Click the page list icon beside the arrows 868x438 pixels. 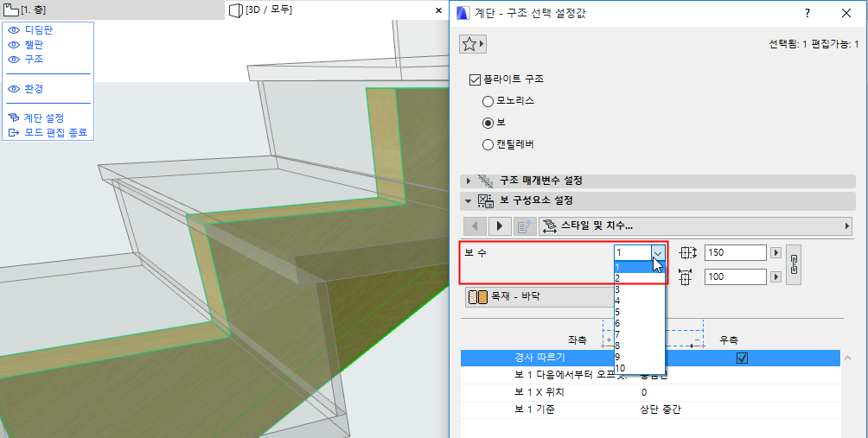pyautogui.click(x=524, y=225)
